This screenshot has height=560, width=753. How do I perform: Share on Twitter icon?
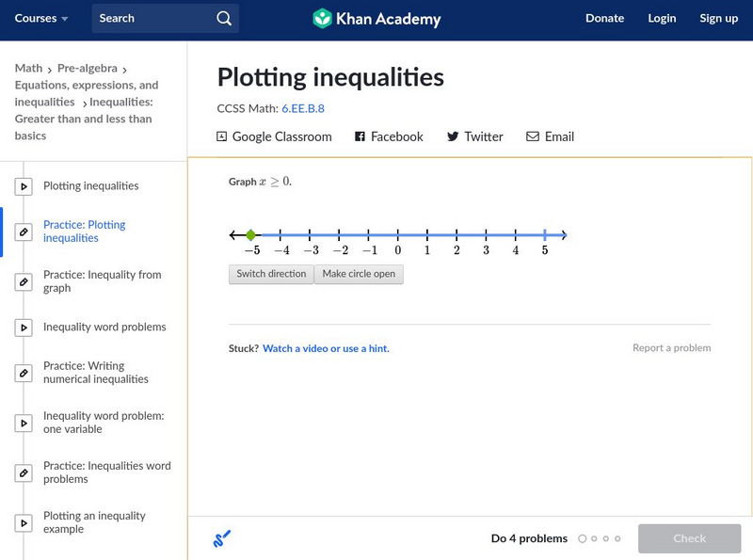point(453,136)
